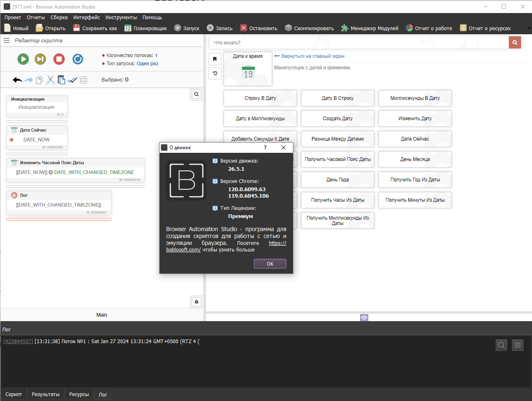Click Вернуться на главный экран link
The image size is (532, 401).
tap(312, 56)
